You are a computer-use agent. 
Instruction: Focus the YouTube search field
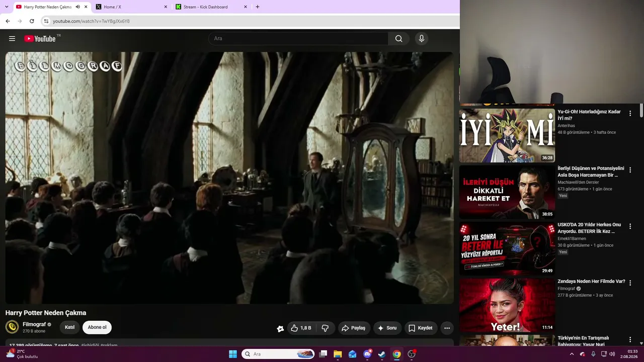click(x=298, y=39)
